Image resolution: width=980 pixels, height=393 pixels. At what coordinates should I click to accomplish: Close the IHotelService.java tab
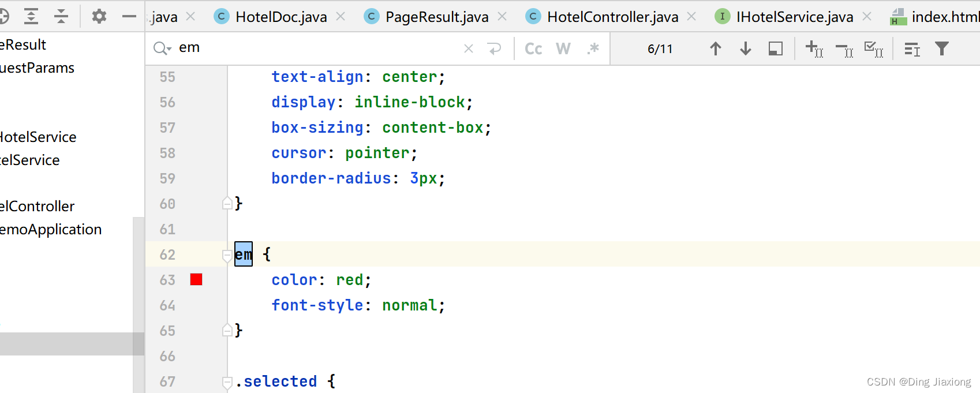[867, 17]
